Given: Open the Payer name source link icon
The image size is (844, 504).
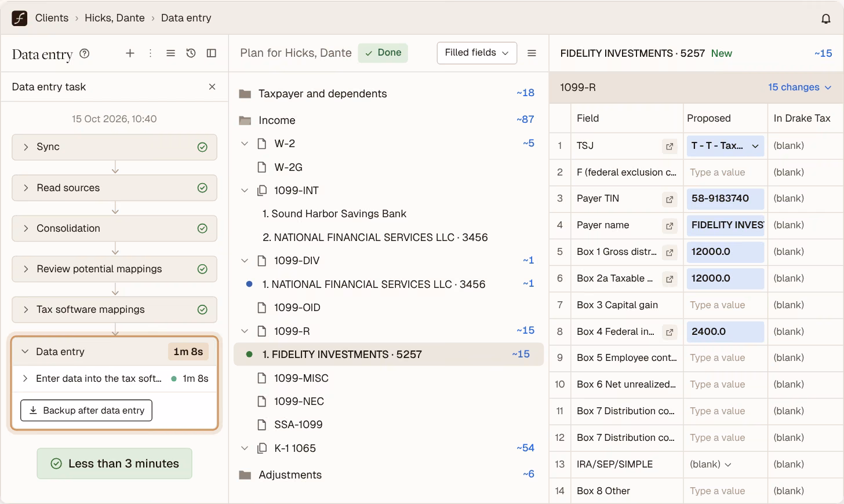Looking at the screenshot, I should 670,226.
